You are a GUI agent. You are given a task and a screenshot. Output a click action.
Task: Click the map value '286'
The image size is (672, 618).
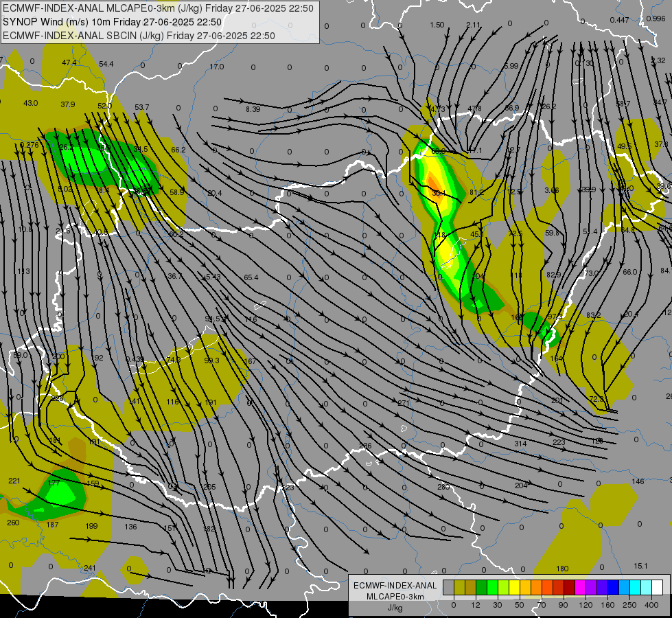366,446
